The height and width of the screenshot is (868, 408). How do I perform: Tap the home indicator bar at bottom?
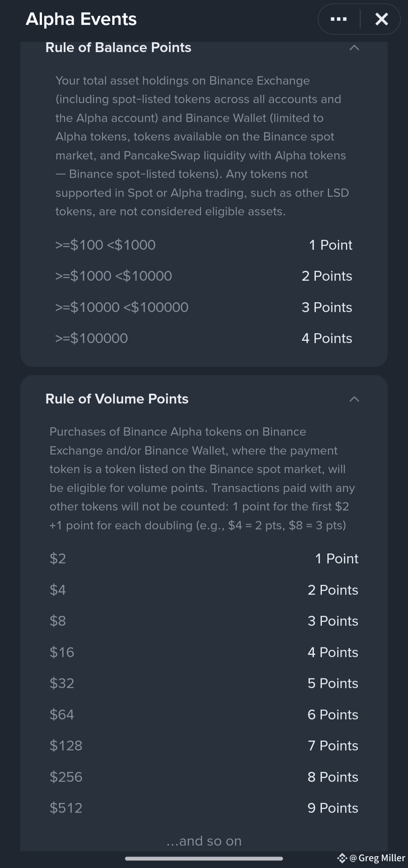pyautogui.click(x=204, y=859)
